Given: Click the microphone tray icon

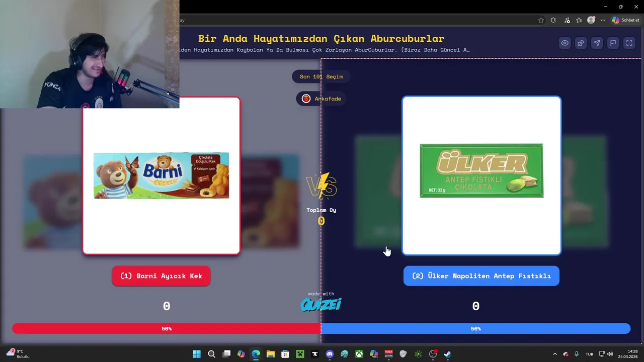Looking at the screenshot, I should click(577, 354).
